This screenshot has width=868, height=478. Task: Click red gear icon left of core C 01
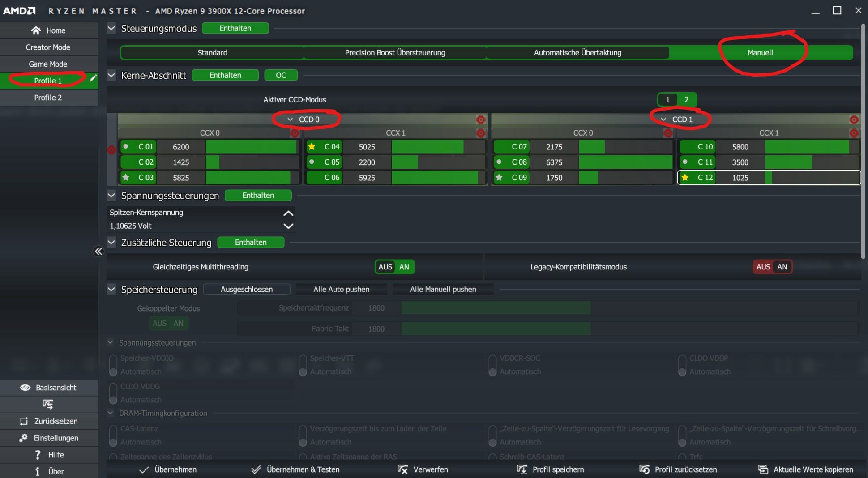tap(111, 150)
